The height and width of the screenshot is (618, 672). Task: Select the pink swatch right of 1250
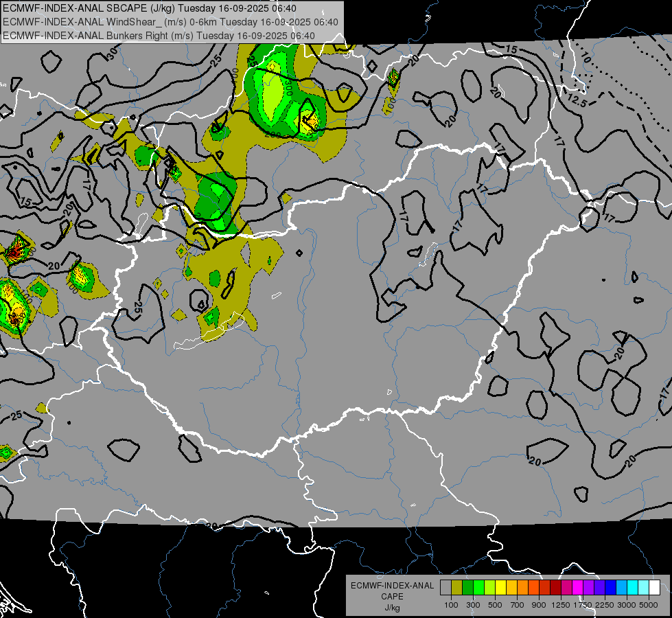(566, 588)
